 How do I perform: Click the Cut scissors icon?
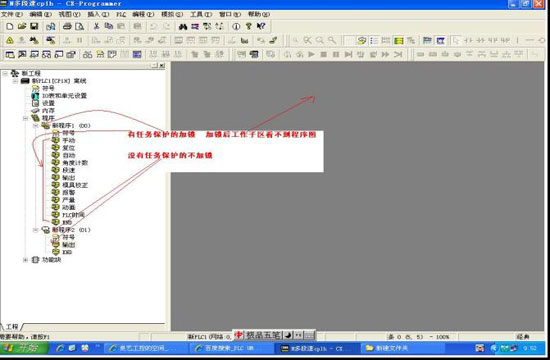pos(96,26)
